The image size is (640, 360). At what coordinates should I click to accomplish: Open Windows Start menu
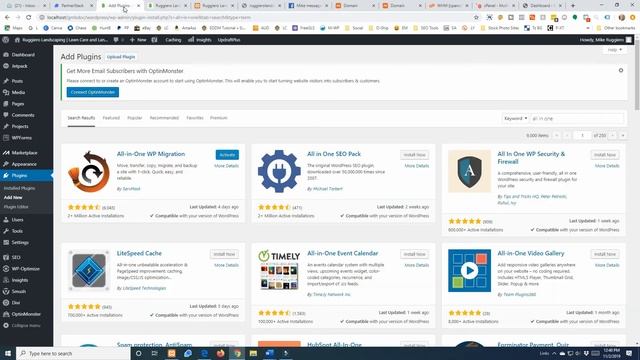tap(8, 353)
